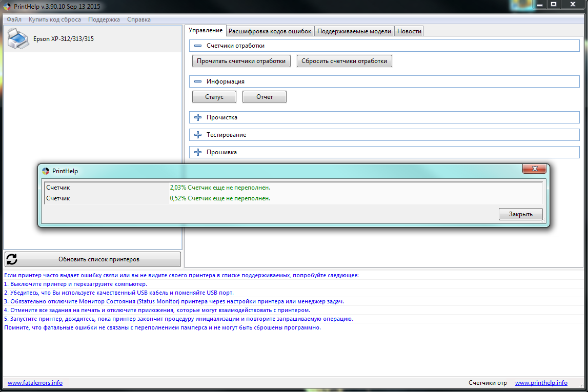The width and height of the screenshot is (588, 392).
Task: Click Прочитать счетчики отработки button
Action: coord(241,61)
